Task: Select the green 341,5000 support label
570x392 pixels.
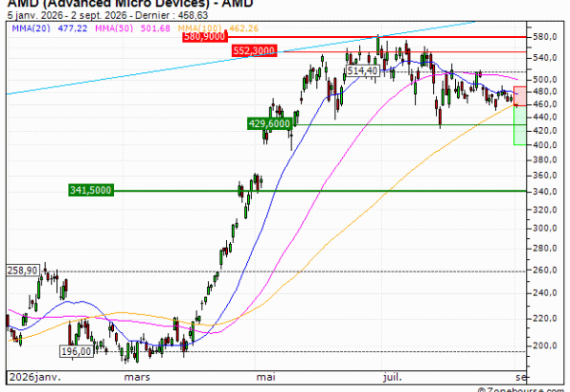Action: click(x=91, y=190)
